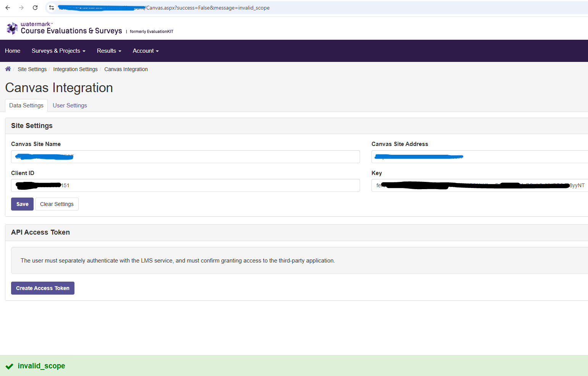Click the Client ID label
This screenshot has height=376, width=588.
pos(23,173)
